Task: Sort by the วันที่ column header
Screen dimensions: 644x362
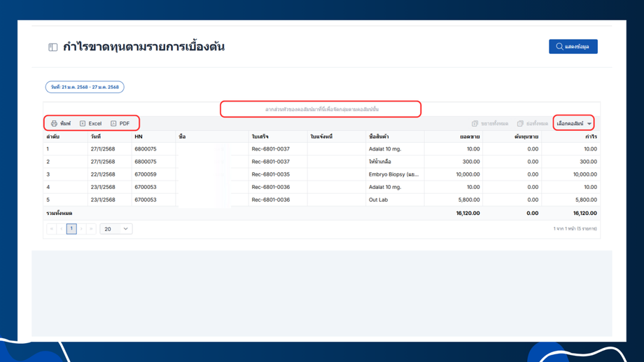Action: click(110, 137)
